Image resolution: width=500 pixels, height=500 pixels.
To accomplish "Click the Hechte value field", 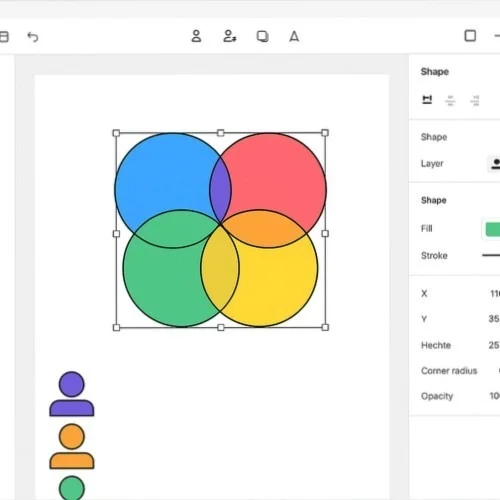I will coord(494,345).
